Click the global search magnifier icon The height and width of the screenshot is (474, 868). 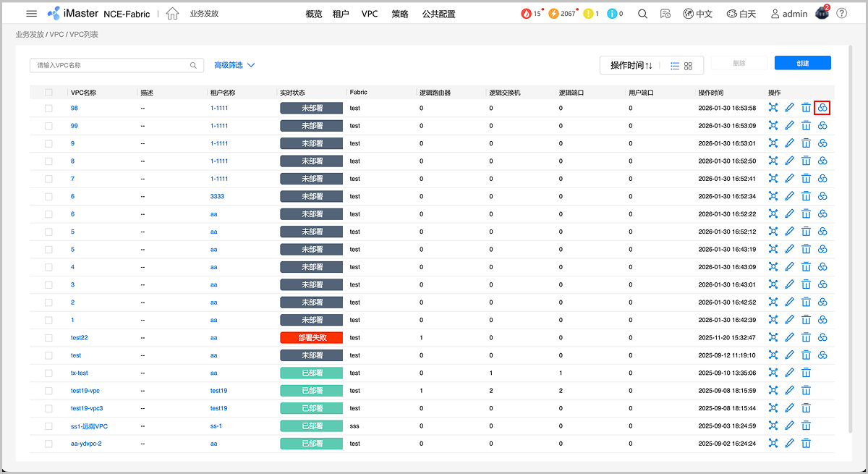coord(642,14)
